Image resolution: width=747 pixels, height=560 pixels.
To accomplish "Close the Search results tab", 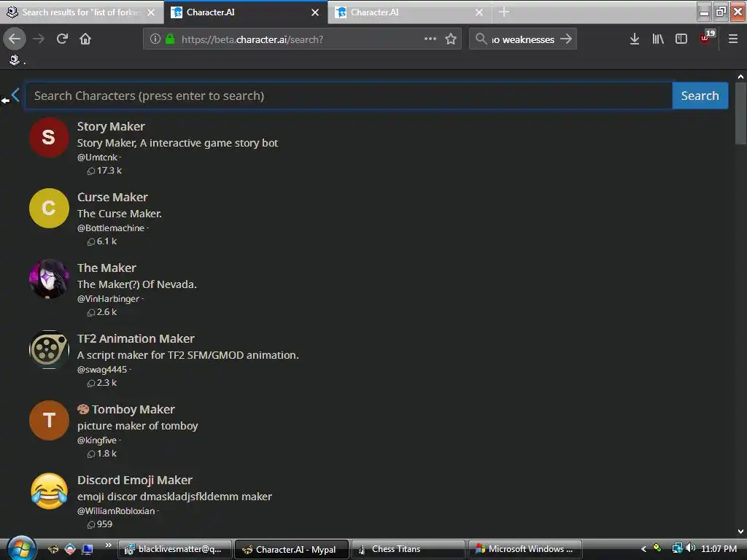I will [151, 12].
